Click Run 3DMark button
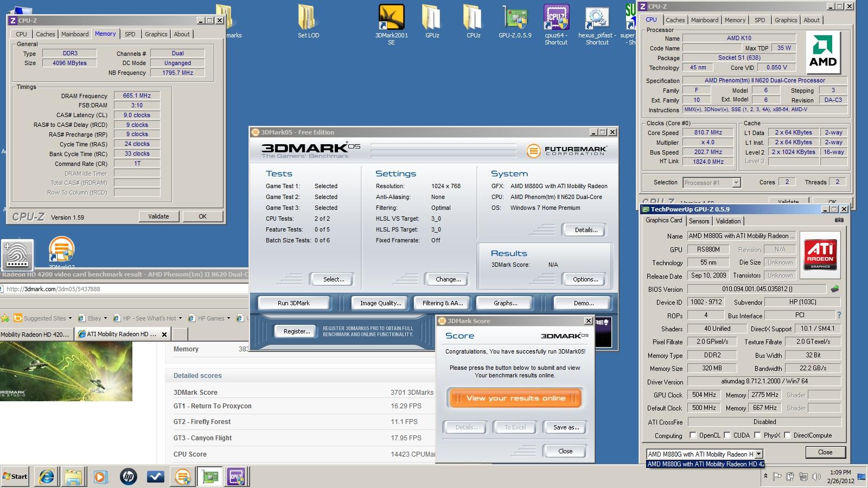The width and height of the screenshot is (868, 488). pos(293,303)
